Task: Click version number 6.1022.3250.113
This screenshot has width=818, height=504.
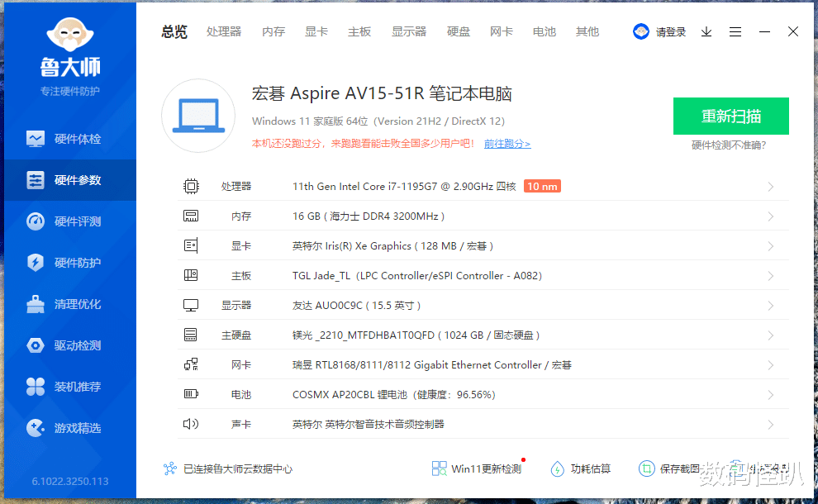Action: point(70,481)
